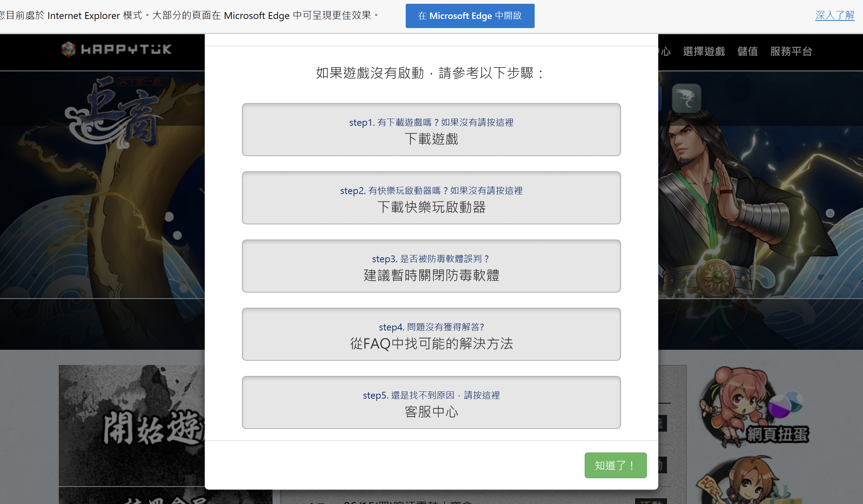Click step1 下載遊戲 button
This screenshot has width=863, height=504.
(x=431, y=130)
